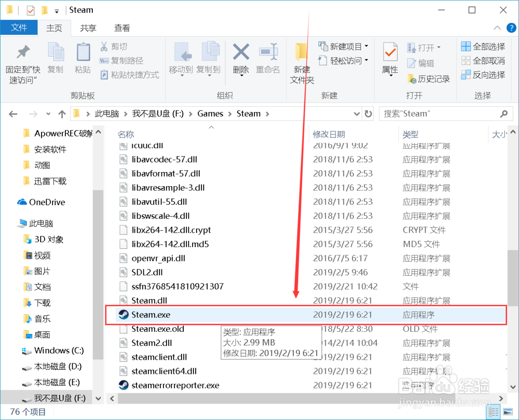Screen dimensions: 519x420
Task: Click the address bar Refresh icon
Action: [x=368, y=114]
